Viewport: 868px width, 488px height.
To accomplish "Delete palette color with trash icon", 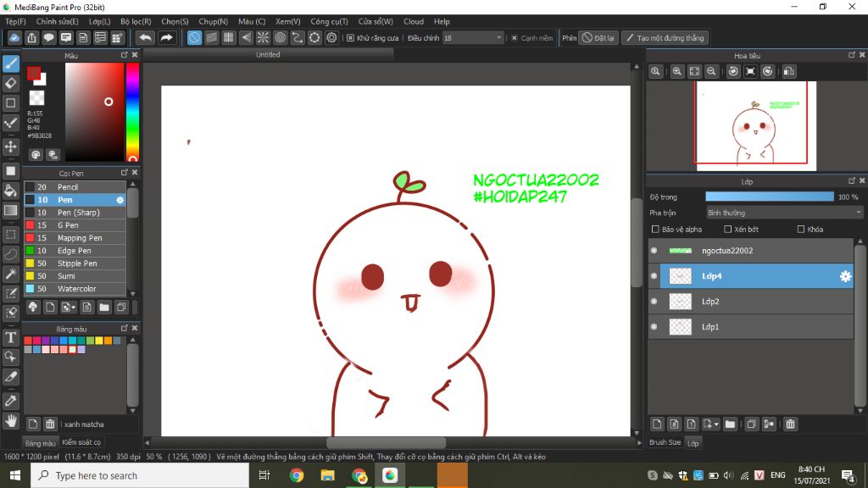I will (50, 424).
